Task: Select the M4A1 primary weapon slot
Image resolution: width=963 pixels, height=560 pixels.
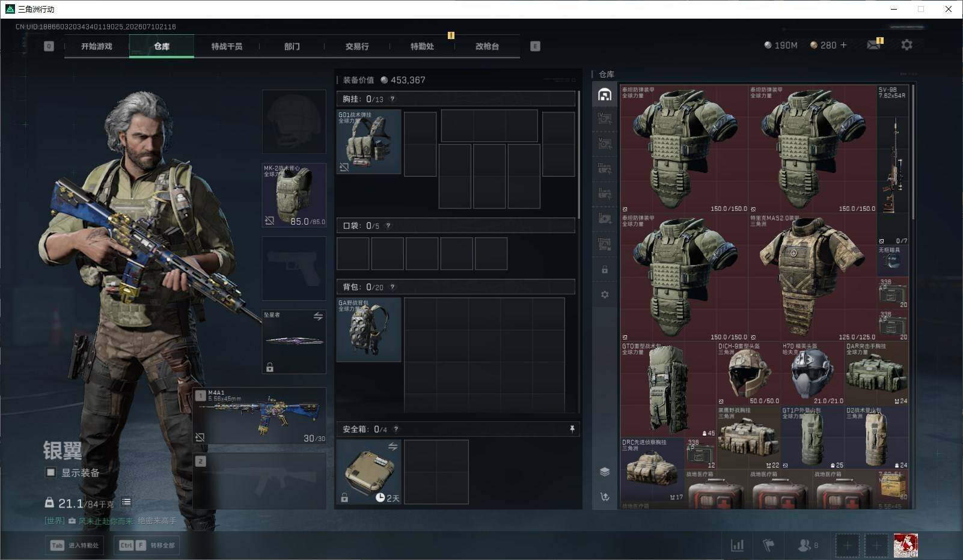Action: tap(260, 416)
